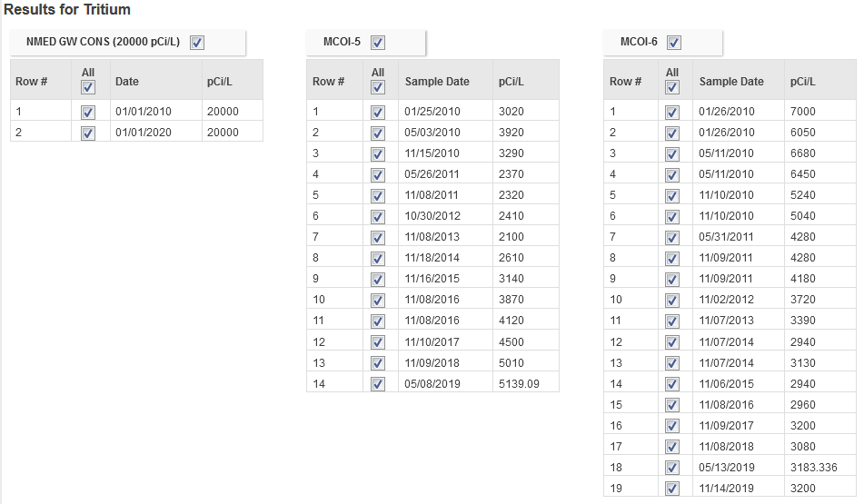The height and width of the screenshot is (504, 864).
Task: Uncheck MCOI-6 row dated 05/13/2019
Action: click(672, 469)
